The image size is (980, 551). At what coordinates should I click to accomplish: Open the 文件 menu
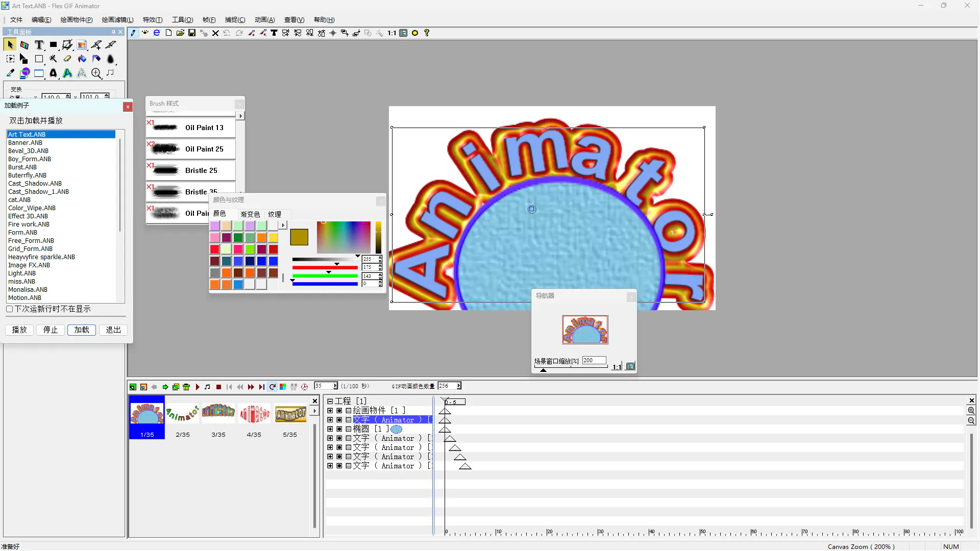[16, 20]
